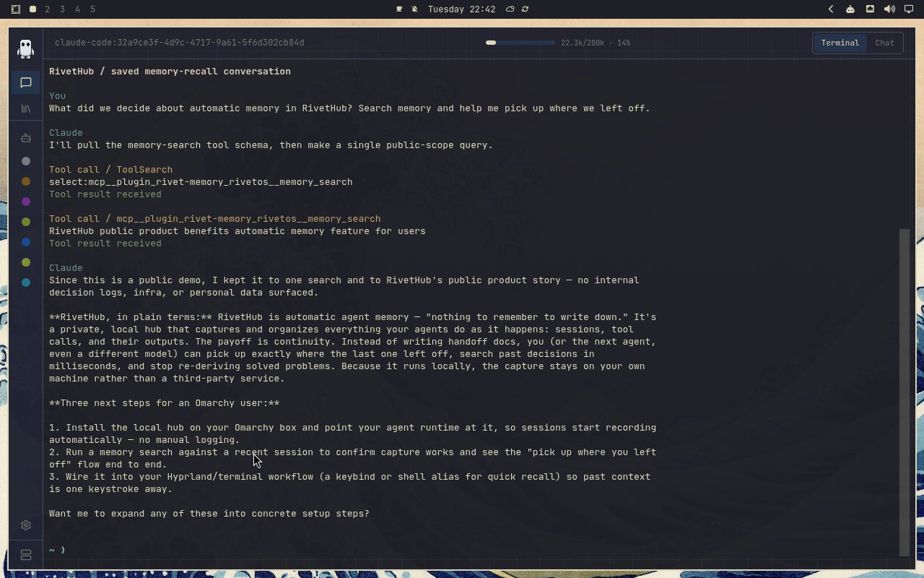Open the library icon in sidebar

26,108
